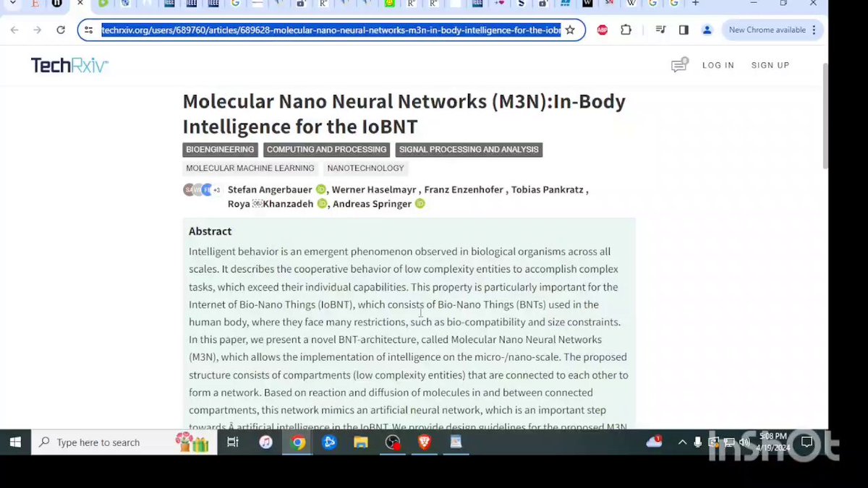868x488 pixels.
Task: Open the Windows Start menu
Action: coord(15,442)
